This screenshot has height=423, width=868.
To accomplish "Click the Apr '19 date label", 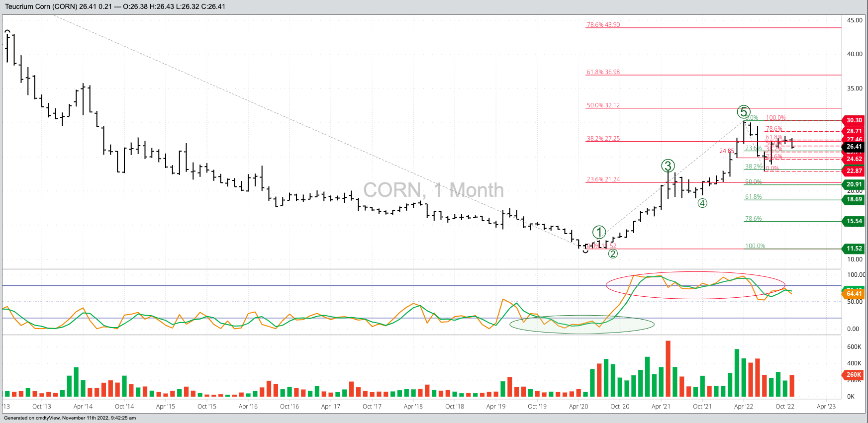I will 496,407.
